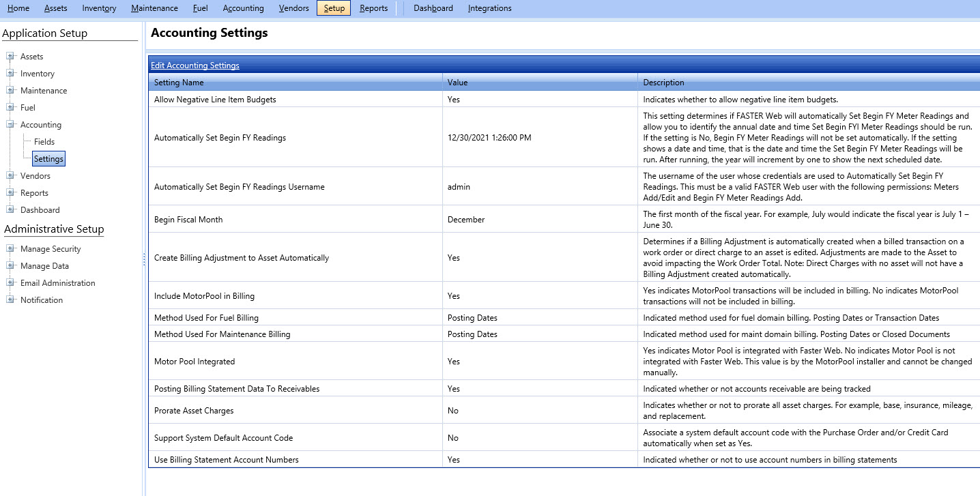The image size is (980, 496).
Task: Select the Include MotorPool in Billing row
Action: [564, 295]
